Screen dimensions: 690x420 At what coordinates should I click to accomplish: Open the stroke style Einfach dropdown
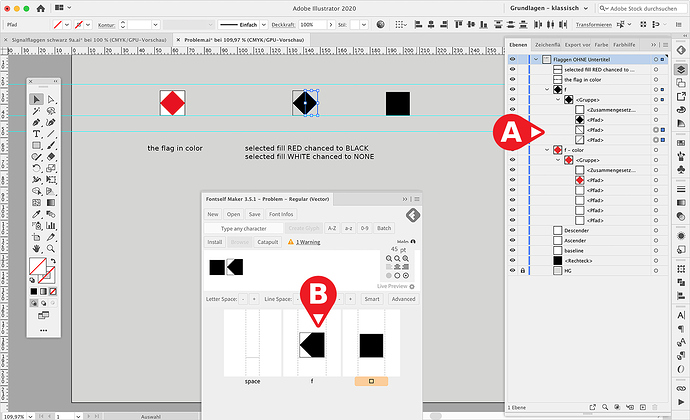264,25
